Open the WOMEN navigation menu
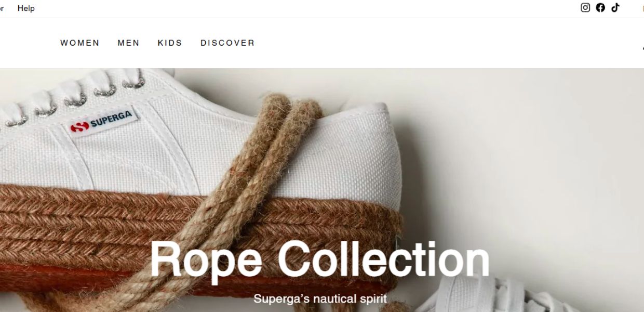The height and width of the screenshot is (312, 644). (80, 43)
